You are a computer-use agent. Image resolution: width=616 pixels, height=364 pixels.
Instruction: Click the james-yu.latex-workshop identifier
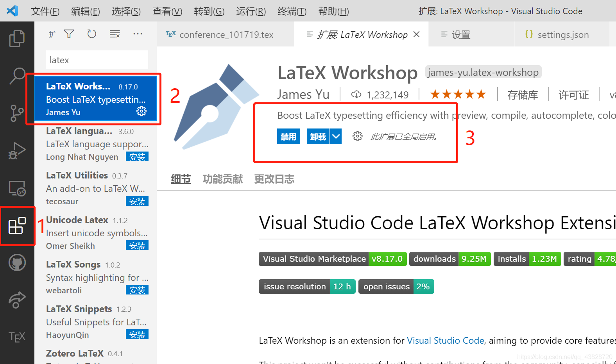483,72
